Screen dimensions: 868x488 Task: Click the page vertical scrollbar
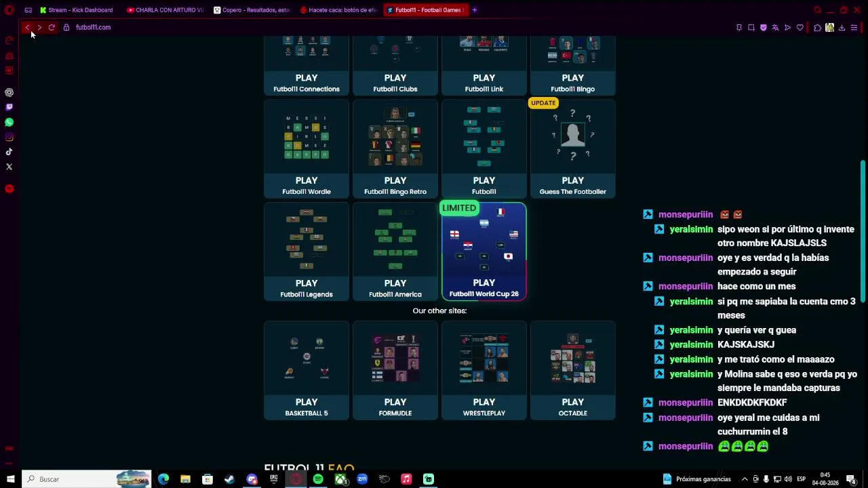pyautogui.click(x=863, y=232)
